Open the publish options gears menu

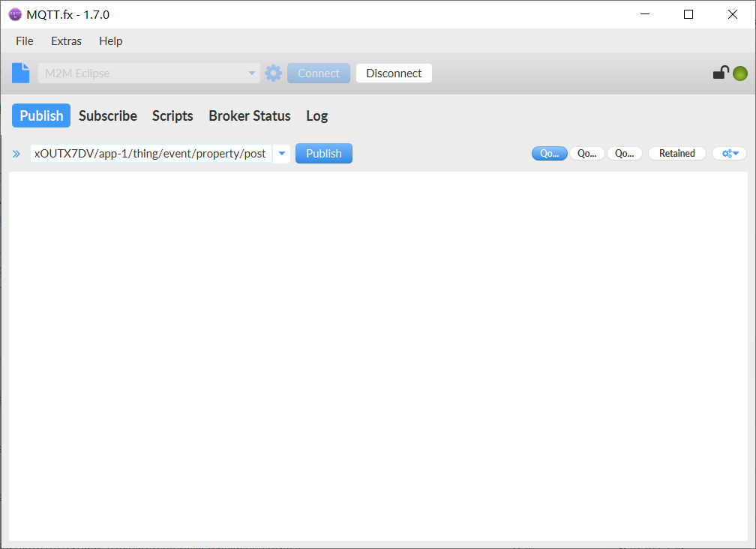tap(730, 153)
